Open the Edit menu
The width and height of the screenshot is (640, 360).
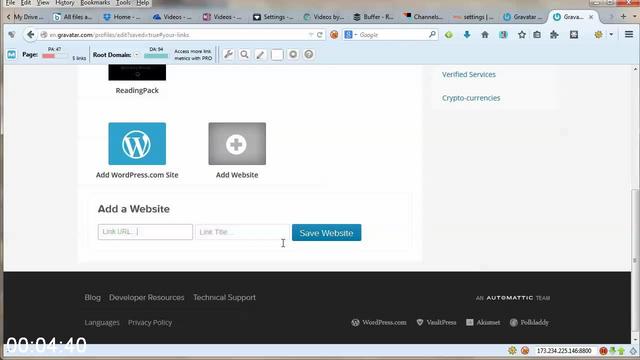(26, 3)
